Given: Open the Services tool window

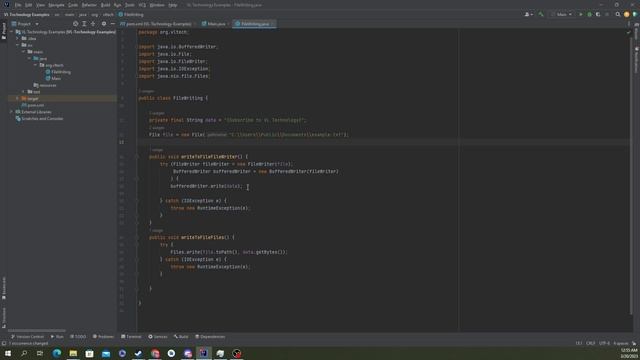Looking at the screenshot, I should click(x=158, y=337).
